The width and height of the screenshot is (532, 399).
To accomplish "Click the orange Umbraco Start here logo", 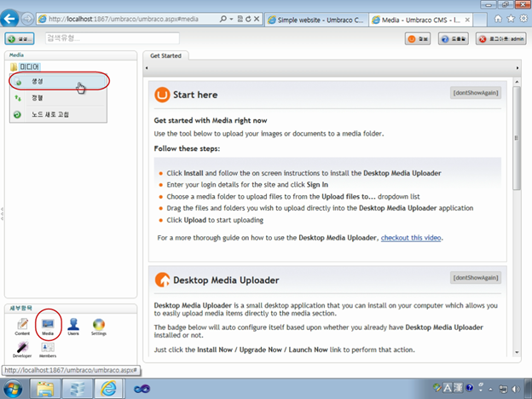I will point(162,95).
